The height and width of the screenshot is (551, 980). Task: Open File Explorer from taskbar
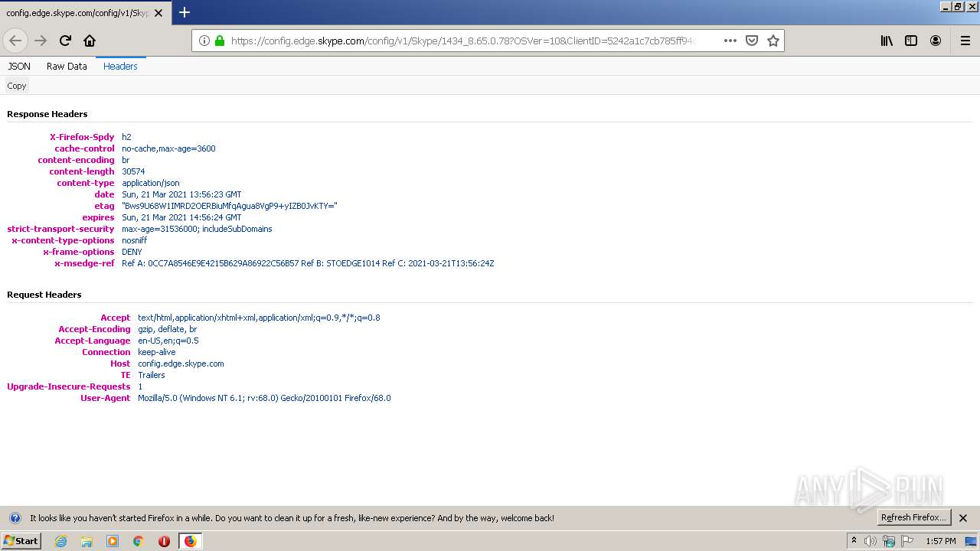(x=87, y=541)
